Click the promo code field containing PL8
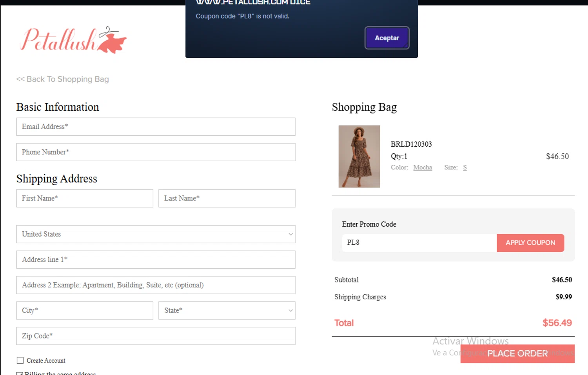This screenshot has width=588, height=375. point(419,243)
